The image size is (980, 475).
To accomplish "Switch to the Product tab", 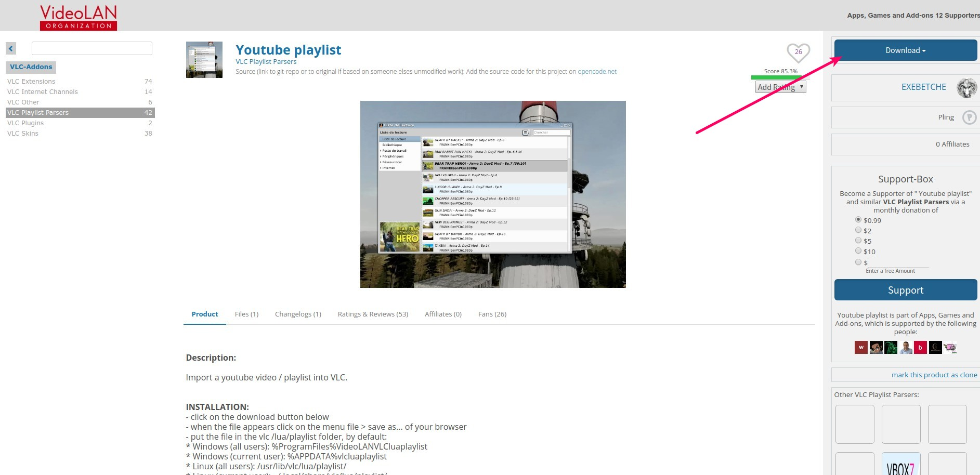I will (x=205, y=314).
